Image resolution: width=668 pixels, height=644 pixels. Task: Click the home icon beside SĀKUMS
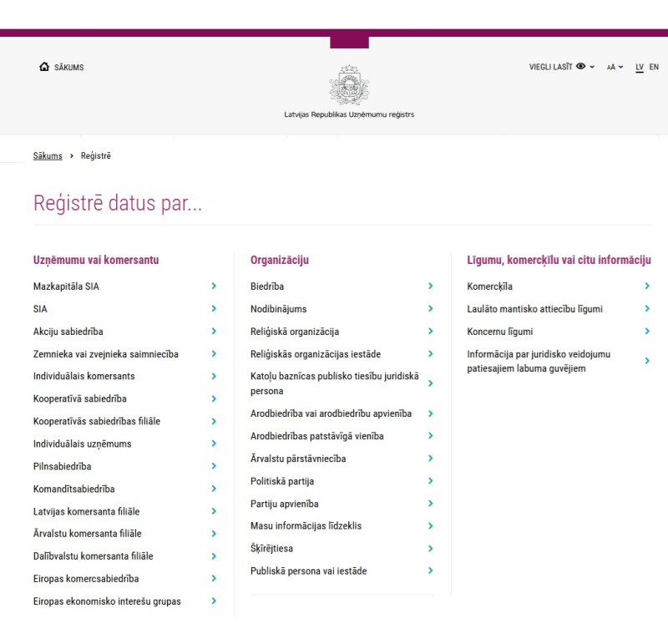[x=44, y=68]
